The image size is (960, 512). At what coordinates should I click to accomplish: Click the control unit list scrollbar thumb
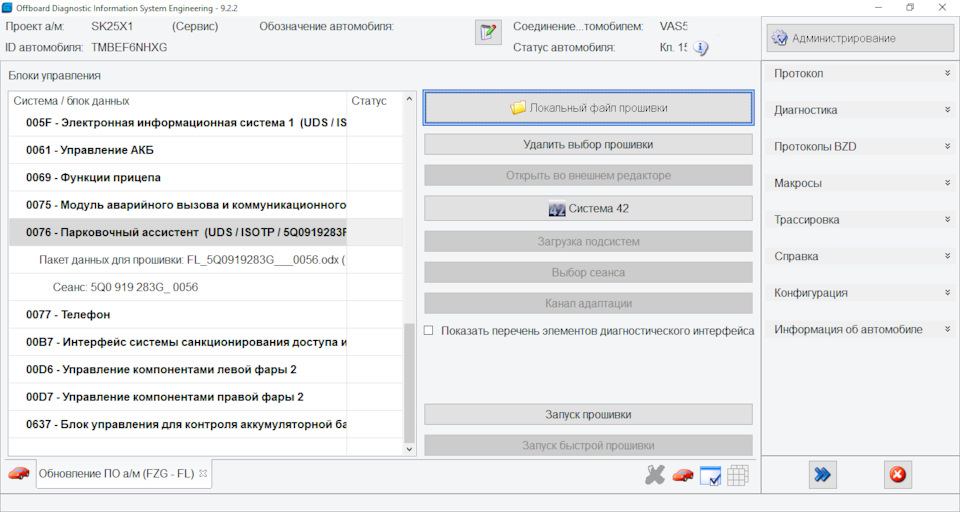[x=410, y=383]
